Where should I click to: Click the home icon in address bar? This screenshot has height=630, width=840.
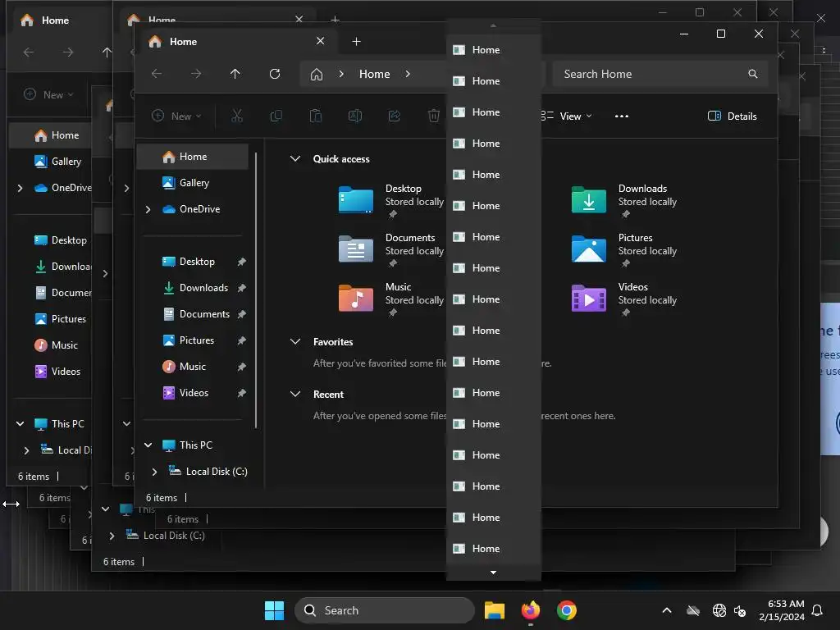[x=317, y=74]
